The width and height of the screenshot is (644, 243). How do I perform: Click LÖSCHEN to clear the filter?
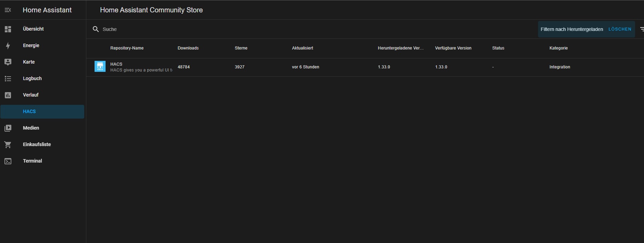click(x=620, y=29)
